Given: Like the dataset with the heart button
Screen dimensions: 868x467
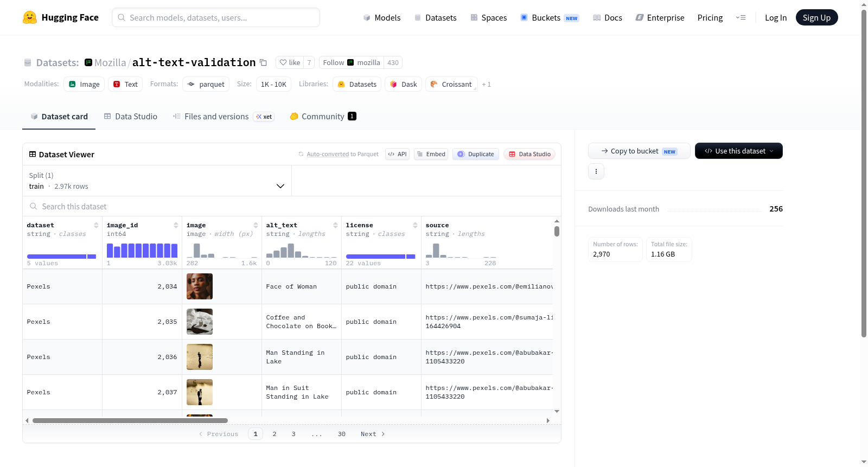Looking at the screenshot, I should (x=290, y=62).
